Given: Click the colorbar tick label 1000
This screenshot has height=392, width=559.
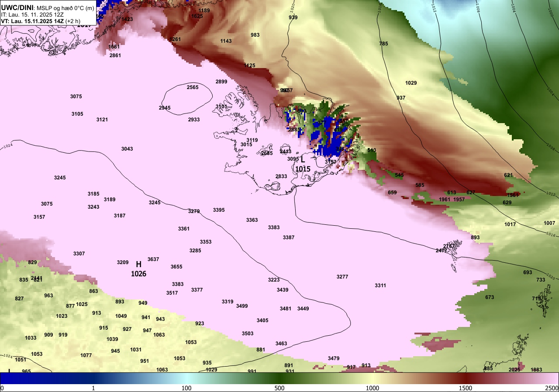Looking at the screenshot, I should [x=372, y=388].
